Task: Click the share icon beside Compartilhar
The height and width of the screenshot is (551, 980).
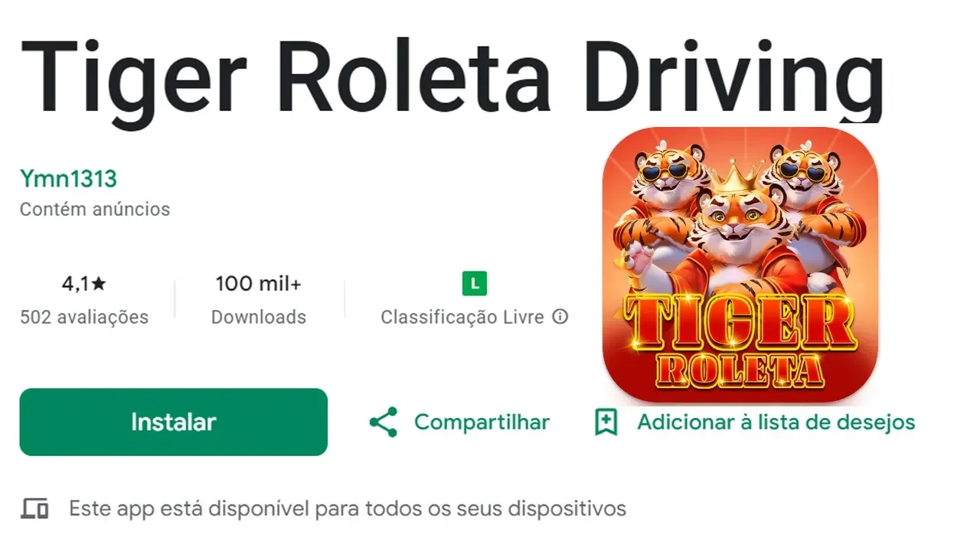Action: click(383, 422)
